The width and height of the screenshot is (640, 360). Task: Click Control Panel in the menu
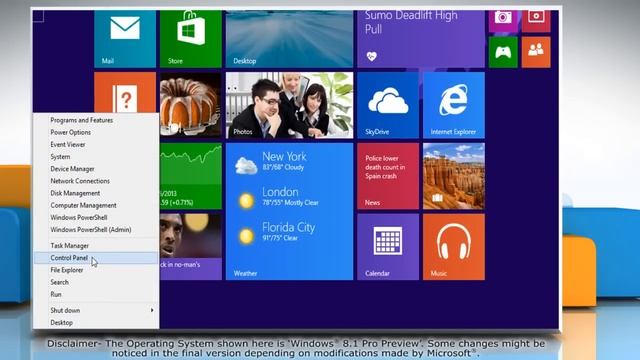96,258
